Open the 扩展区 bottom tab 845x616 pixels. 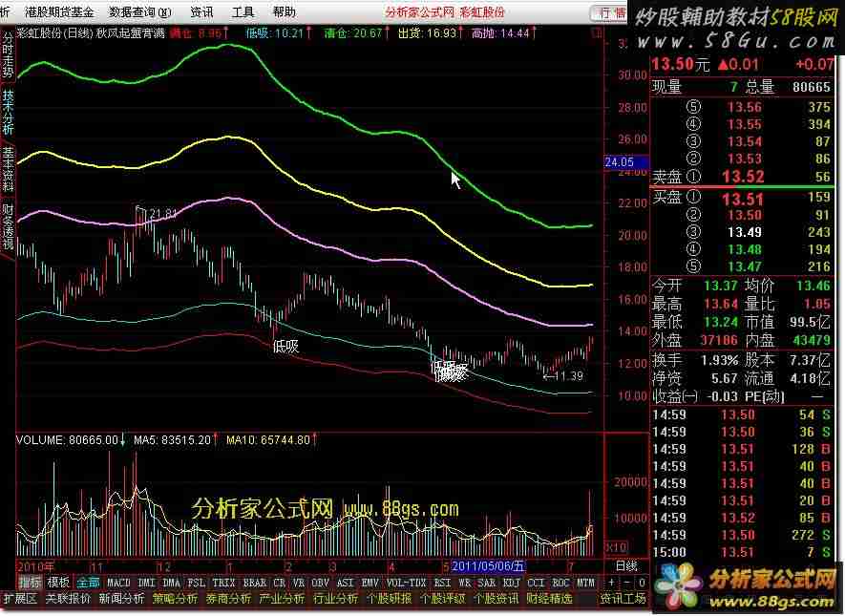19,599
